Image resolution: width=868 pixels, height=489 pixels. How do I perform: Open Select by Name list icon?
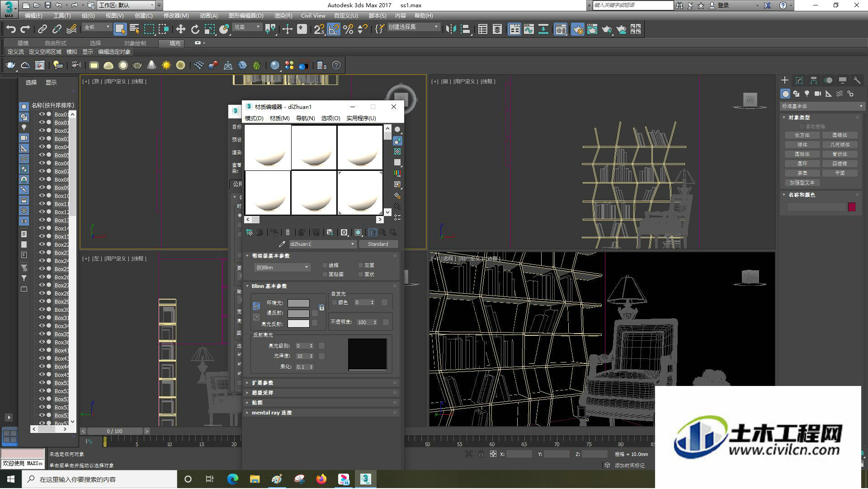tap(134, 29)
